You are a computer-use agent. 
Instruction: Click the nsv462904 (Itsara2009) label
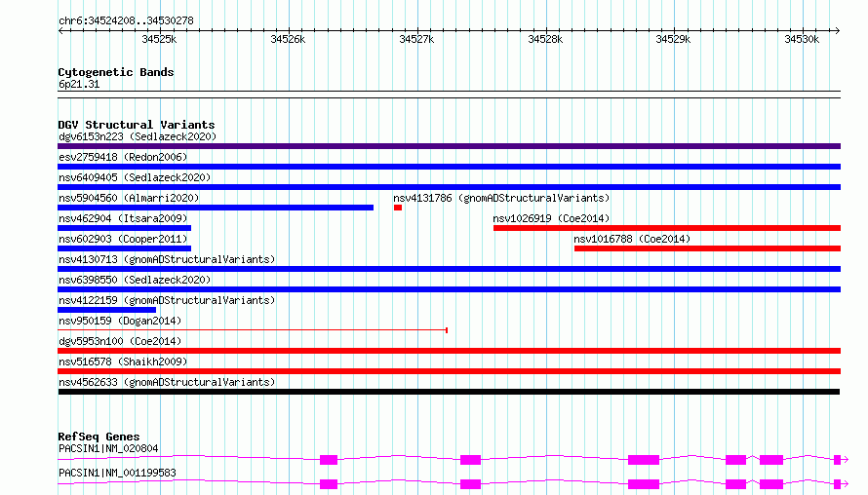pos(123,218)
